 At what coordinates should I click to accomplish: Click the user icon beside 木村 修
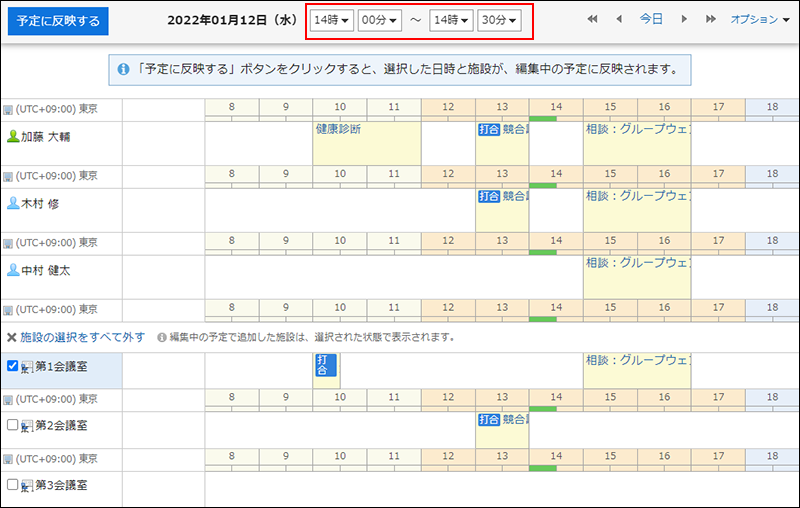13,203
